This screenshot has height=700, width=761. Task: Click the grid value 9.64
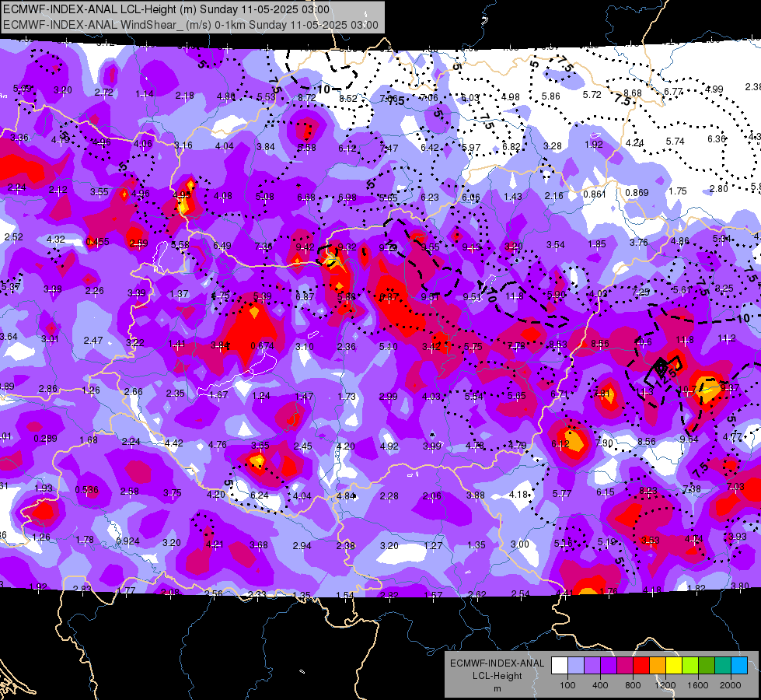pos(689,439)
